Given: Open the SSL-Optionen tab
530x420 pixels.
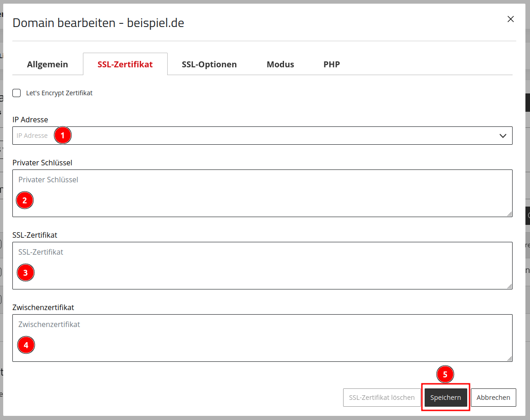Looking at the screenshot, I should 209,64.
